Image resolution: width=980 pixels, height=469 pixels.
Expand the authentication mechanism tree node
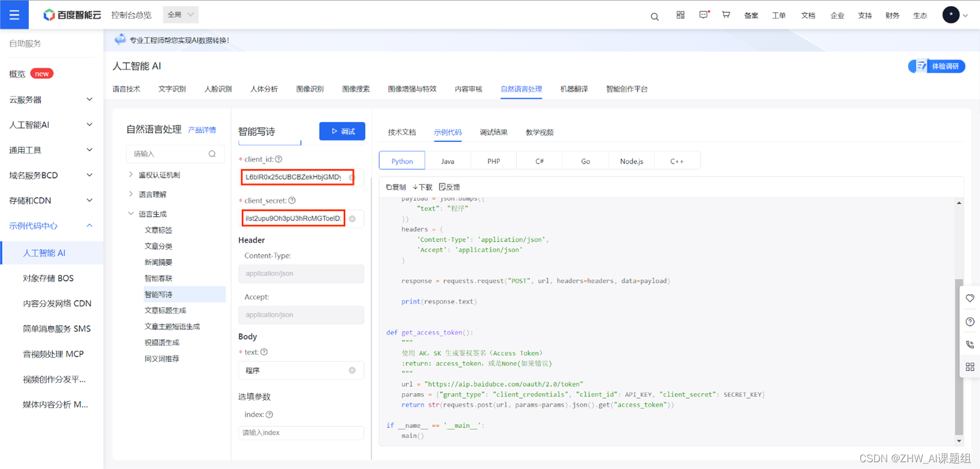131,175
